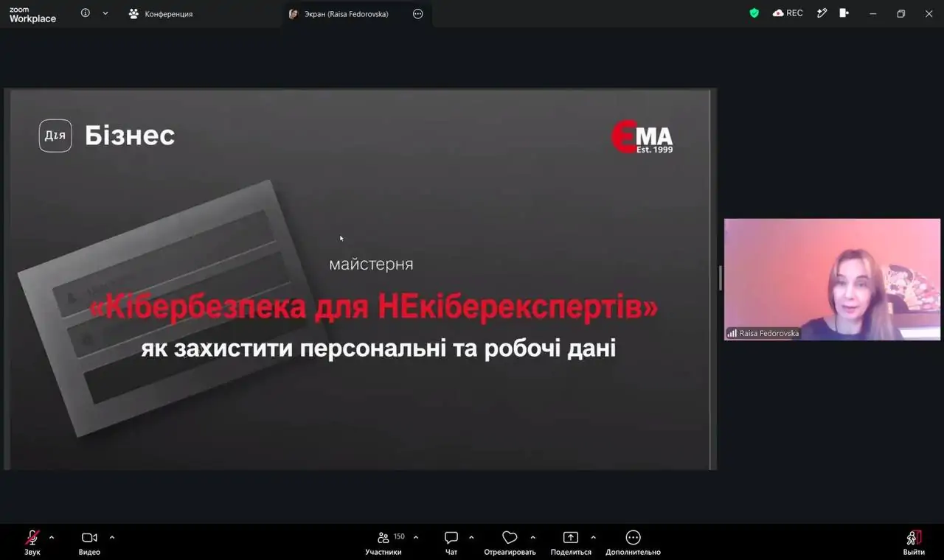Expand audio options arrow next to Звук
The height and width of the screenshot is (560, 944).
coord(52,537)
